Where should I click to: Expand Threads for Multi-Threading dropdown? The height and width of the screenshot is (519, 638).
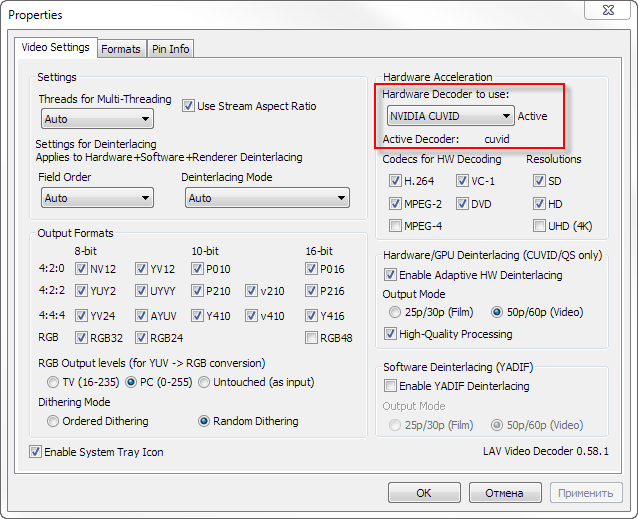tap(97, 119)
